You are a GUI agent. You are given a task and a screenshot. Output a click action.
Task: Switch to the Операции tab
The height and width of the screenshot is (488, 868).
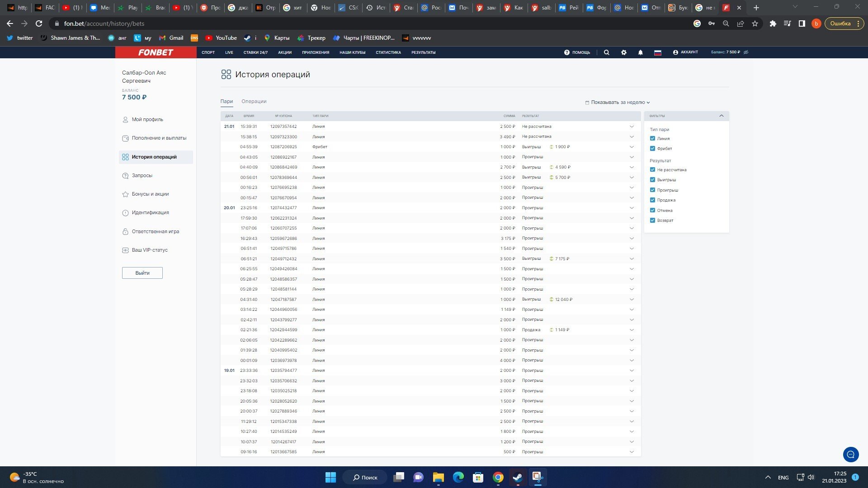pos(254,101)
